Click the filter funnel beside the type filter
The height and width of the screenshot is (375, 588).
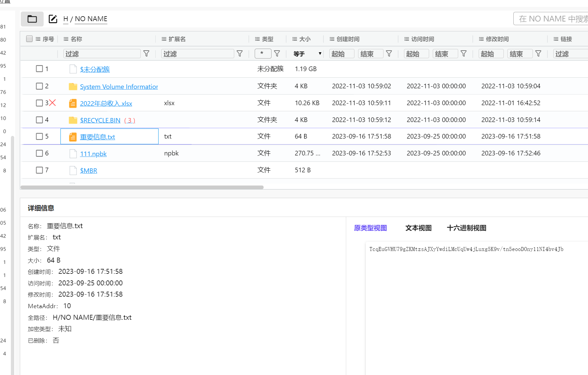(277, 54)
